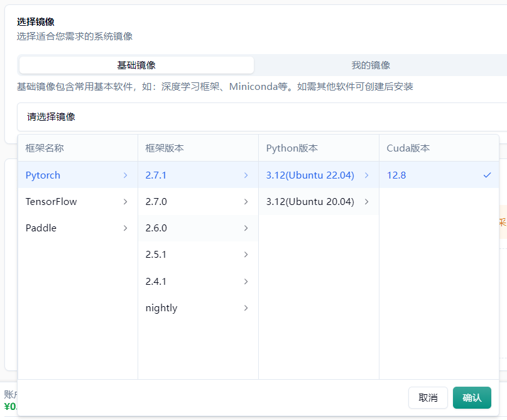Viewport: 507px width, 420px height.
Task: Click the chevron beside version 2.7.1
Action: [x=246, y=175]
